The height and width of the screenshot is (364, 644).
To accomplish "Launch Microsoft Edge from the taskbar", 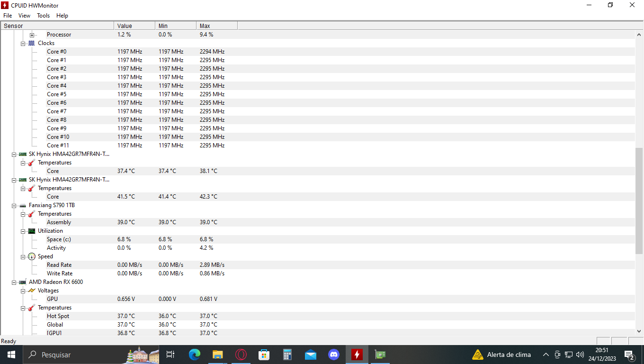I will click(195, 355).
